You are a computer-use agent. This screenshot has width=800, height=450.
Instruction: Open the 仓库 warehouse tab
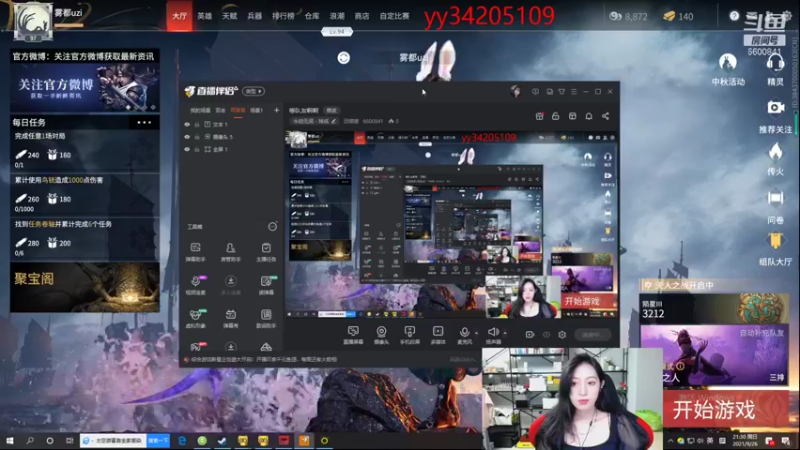[x=312, y=16]
